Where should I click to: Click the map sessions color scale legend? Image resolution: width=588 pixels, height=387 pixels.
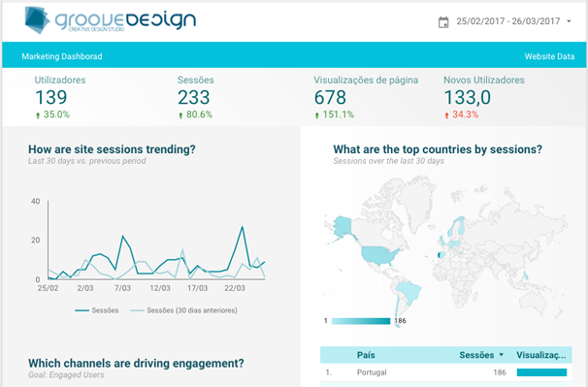[361, 321]
